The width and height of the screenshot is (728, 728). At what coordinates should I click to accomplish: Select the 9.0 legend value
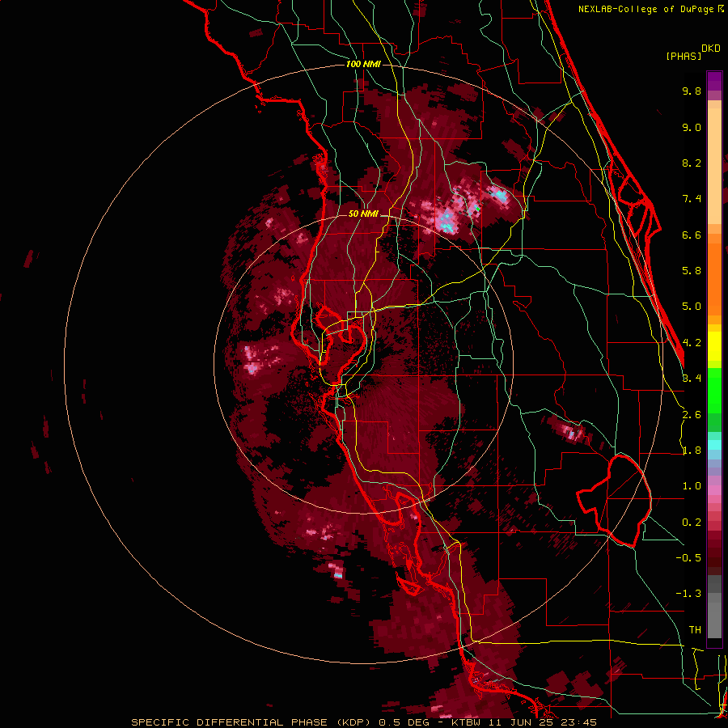[692, 127]
